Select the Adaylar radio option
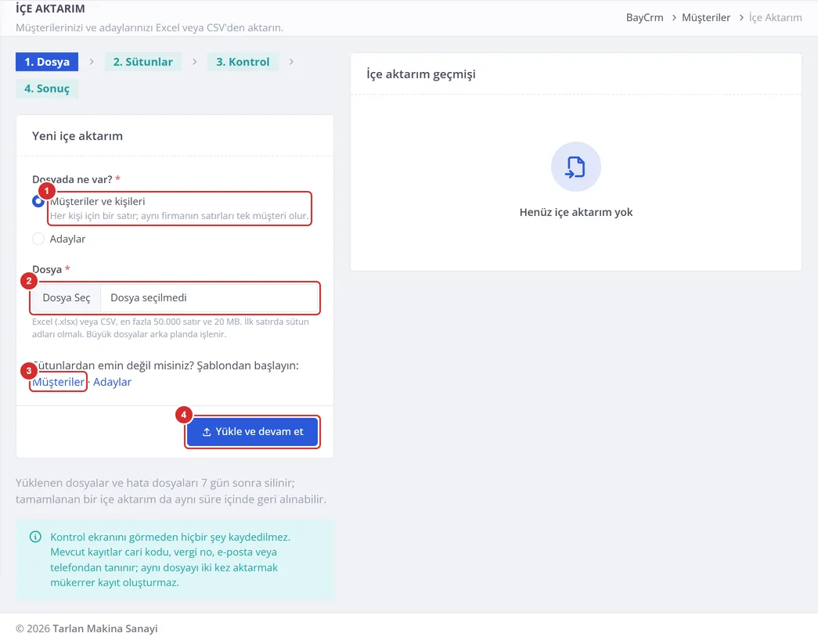Screen dimensions: 818x644 coord(38,239)
